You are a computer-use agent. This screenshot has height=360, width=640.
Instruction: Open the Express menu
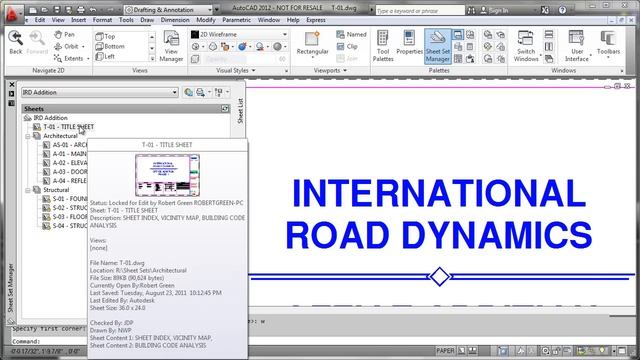coord(316,20)
